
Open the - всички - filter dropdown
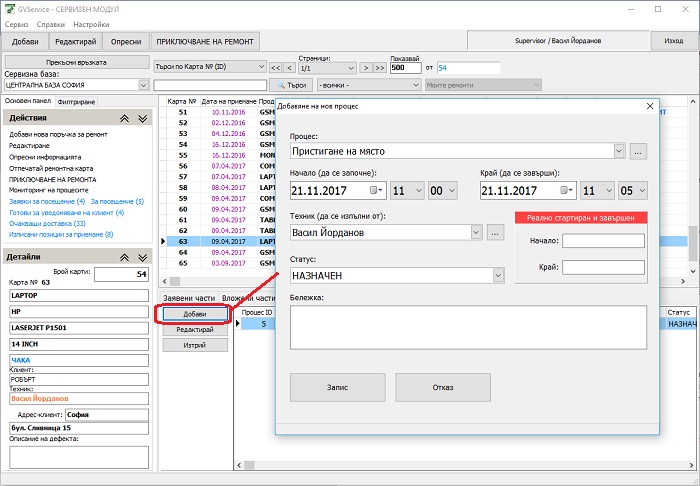tap(369, 85)
